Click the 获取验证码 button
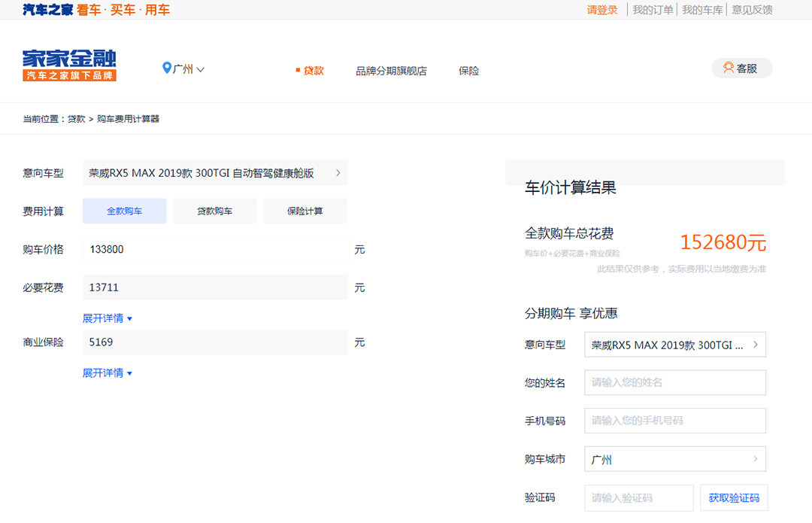Screen dimensions: 812x523 click(x=733, y=498)
